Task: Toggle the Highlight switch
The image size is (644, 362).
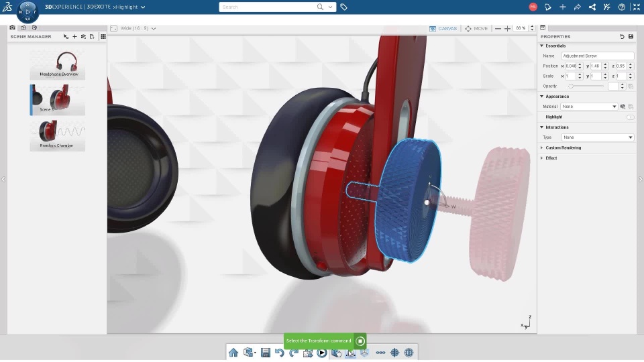Action: click(x=631, y=117)
